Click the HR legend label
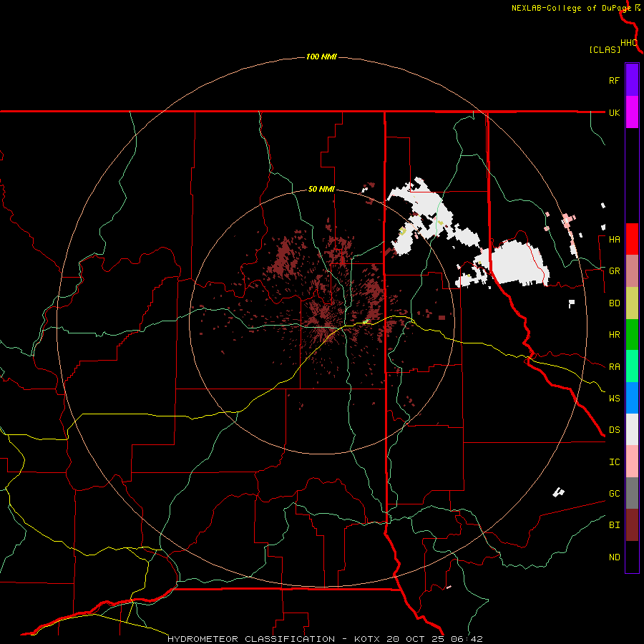Viewport: 644px width, 644px height. pyautogui.click(x=614, y=335)
